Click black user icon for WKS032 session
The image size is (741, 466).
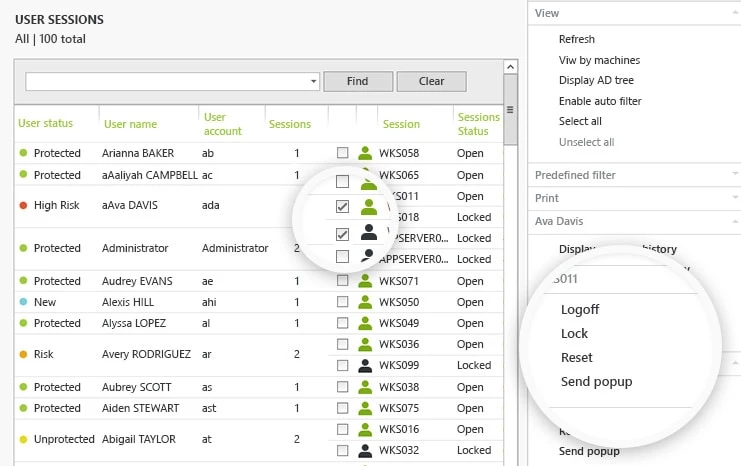coord(365,451)
